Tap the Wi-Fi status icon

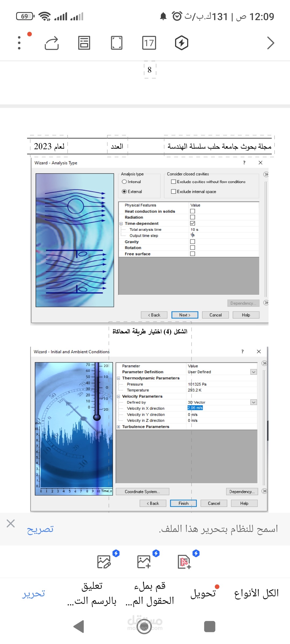45,16
